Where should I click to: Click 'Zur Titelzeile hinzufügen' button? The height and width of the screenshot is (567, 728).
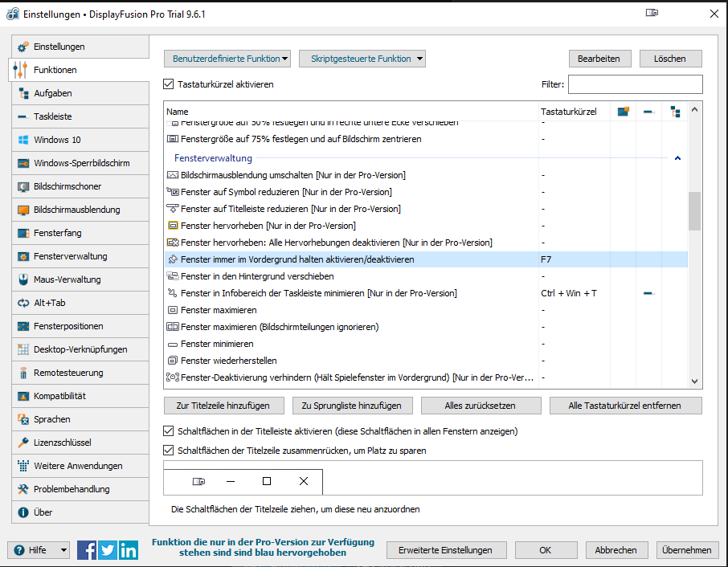(x=224, y=406)
